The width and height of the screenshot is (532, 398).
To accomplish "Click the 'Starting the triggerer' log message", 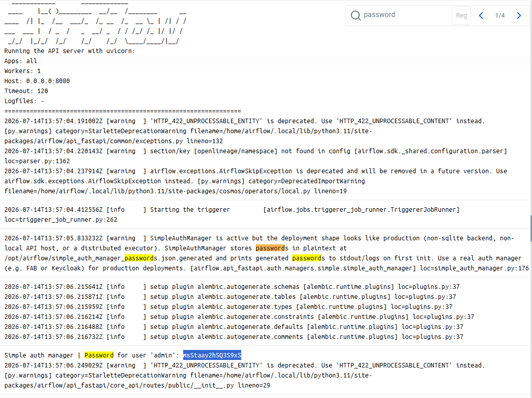I will click(190, 210).
